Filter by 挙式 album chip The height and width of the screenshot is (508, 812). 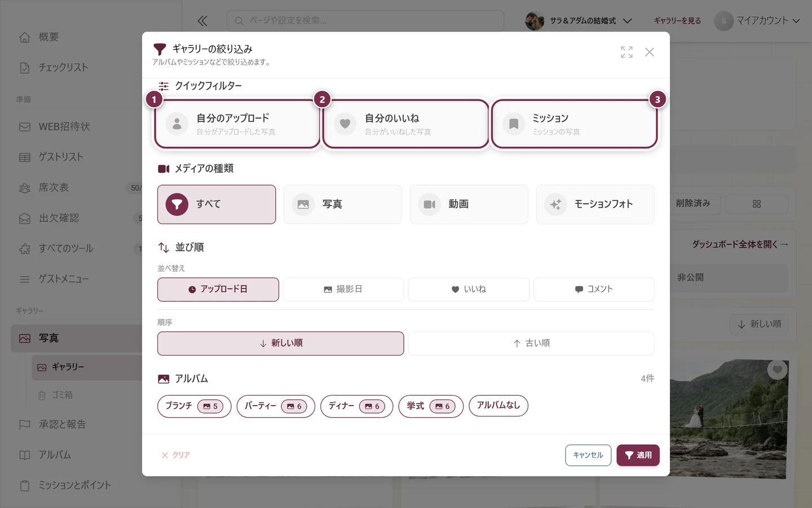pyautogui.click(x=431, y=406)
